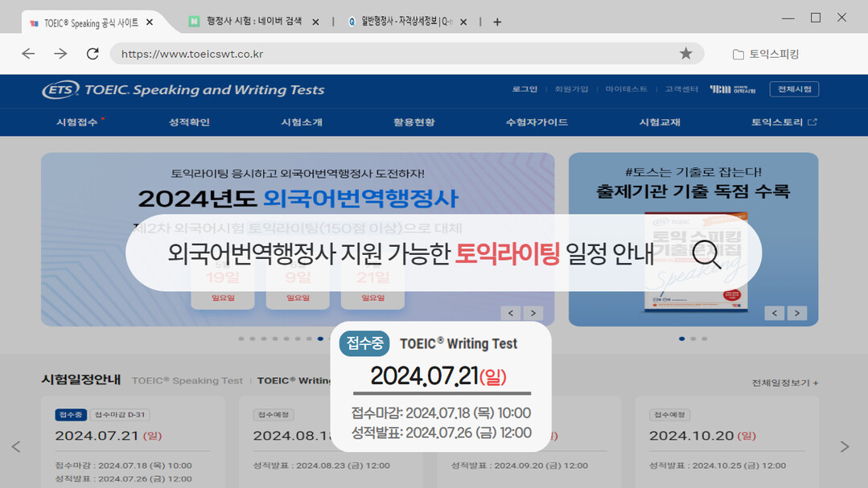Click the 로그인 link
Viewport: 868px width, 488px height.
tap(525, 89)
